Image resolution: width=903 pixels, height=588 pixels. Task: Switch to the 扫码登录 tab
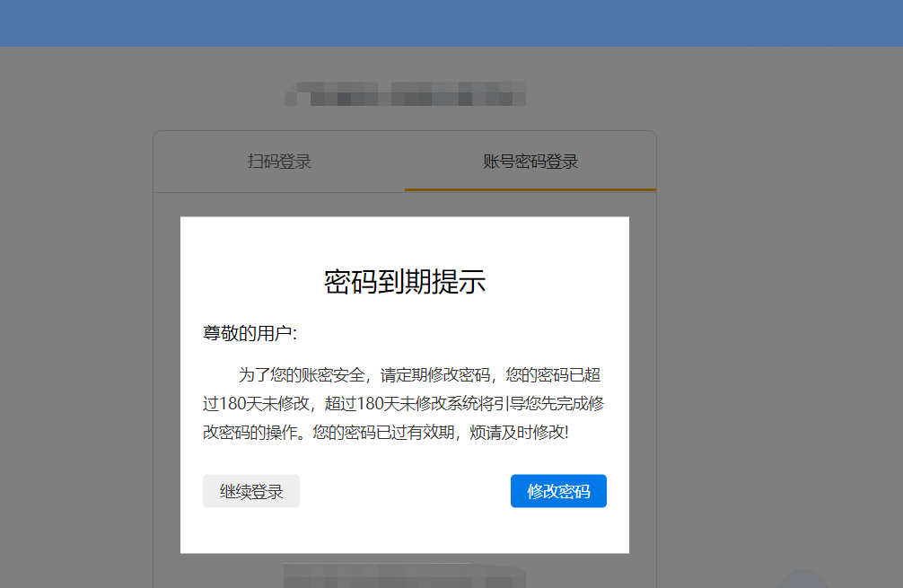tap(279, 162)
